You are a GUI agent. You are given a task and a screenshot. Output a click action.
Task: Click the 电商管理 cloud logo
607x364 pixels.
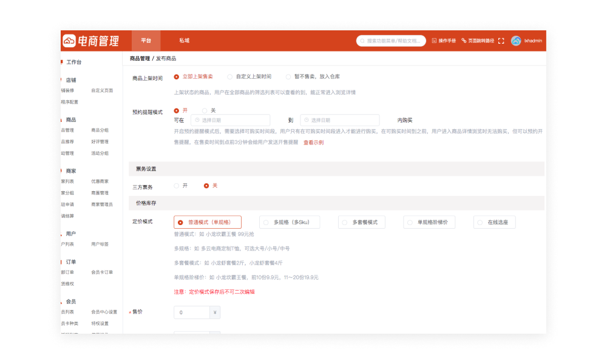pos(69,40)
